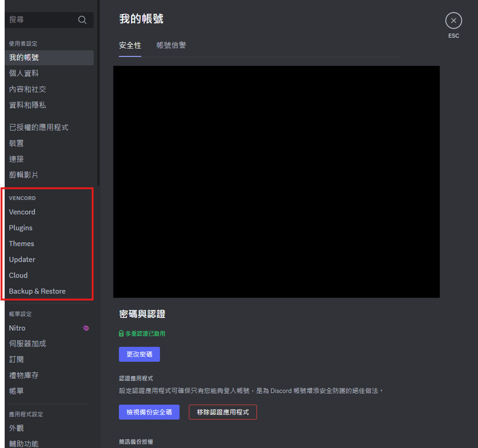Click the 應用程式設定 section header
The width and height of the screenshot is (478, 448).
click(x=26, y=414)
